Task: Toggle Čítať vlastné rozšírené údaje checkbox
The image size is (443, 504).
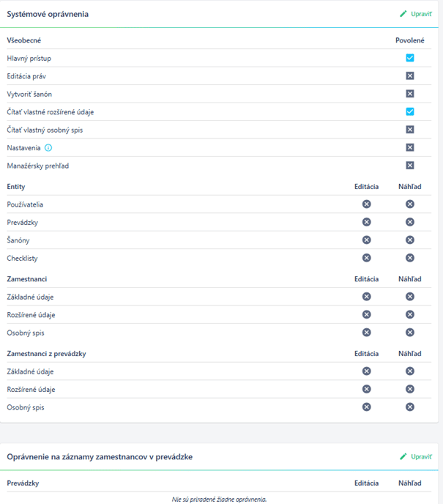Action: pyautogui.click(x=410, y=112)
